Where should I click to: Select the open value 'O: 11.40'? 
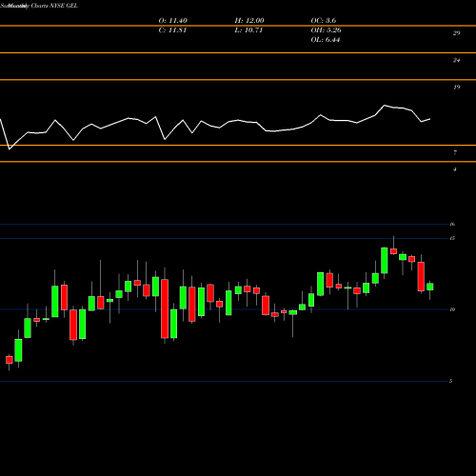click(x=172, y=21)
